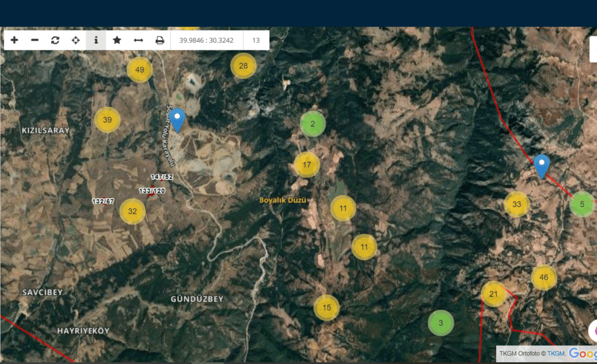This screenshot has width=597, height=364.
Task: Open favorites with the star icon
Action: pyautogui.click(x=117, y=40)
